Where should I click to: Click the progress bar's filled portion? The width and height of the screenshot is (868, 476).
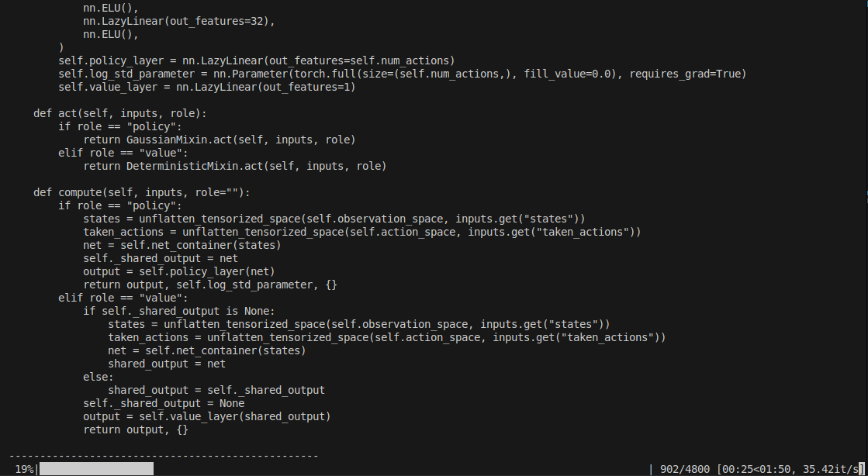pos(96,469)
